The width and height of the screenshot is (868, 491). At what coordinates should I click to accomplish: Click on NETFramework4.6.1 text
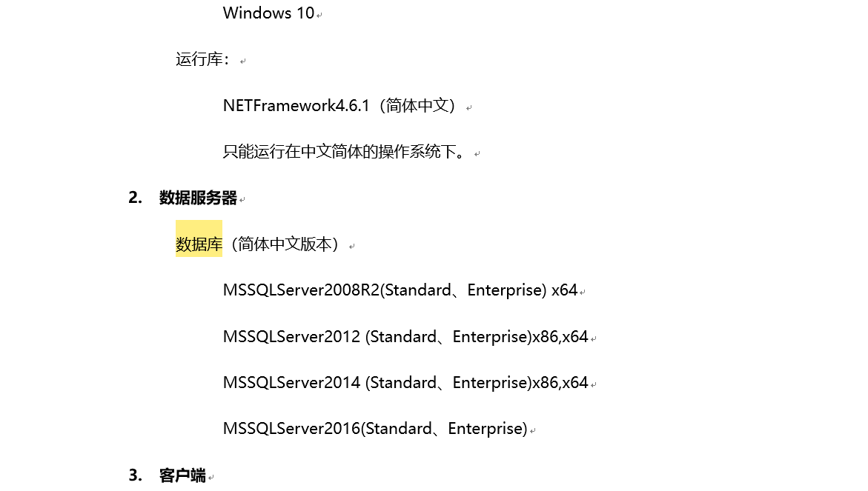pos(296,106)
